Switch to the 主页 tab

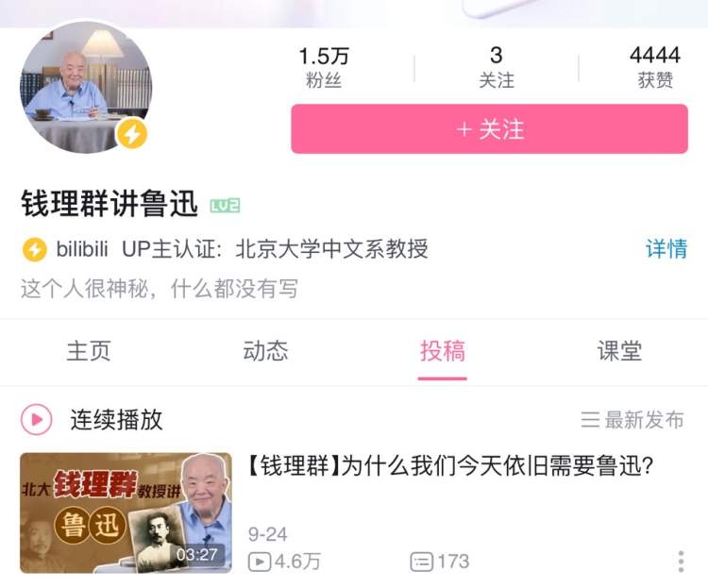pos(89,351)
